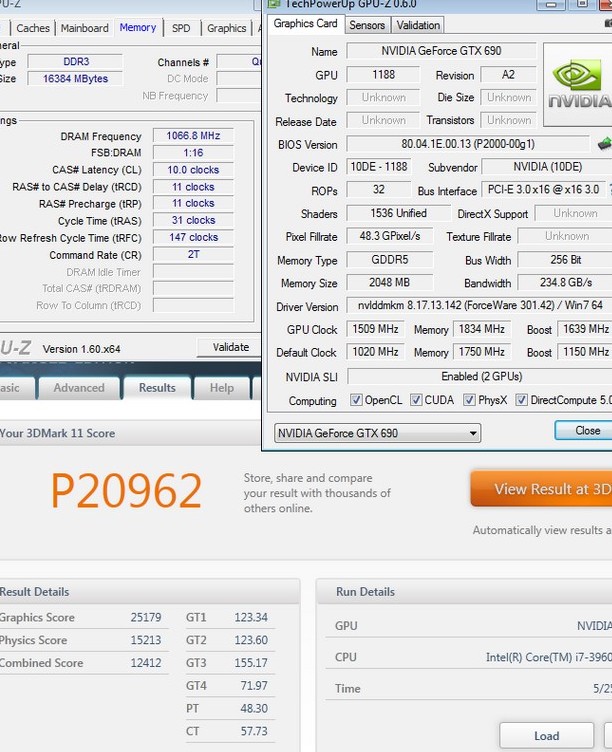Open the GPU-Z Validation tab
Screen dimensions: 612x752
pos(418,25)
